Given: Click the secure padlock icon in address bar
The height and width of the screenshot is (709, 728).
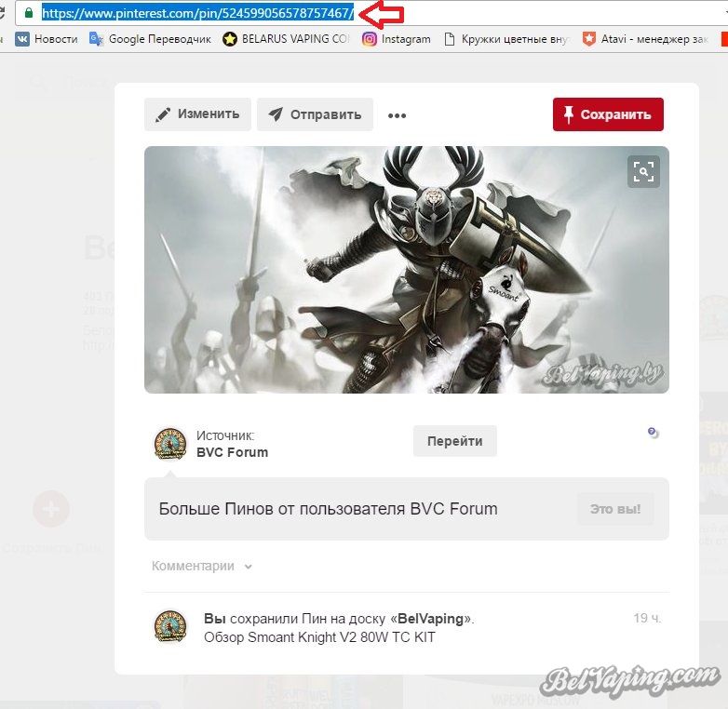Looking at the screenshot, I should pos(29,13).
